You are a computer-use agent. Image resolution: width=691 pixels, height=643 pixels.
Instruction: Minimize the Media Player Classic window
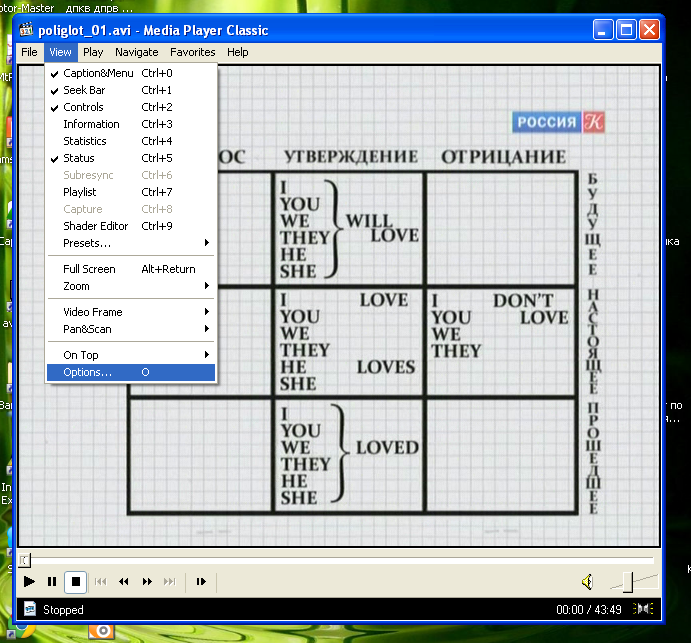(602, 30)
